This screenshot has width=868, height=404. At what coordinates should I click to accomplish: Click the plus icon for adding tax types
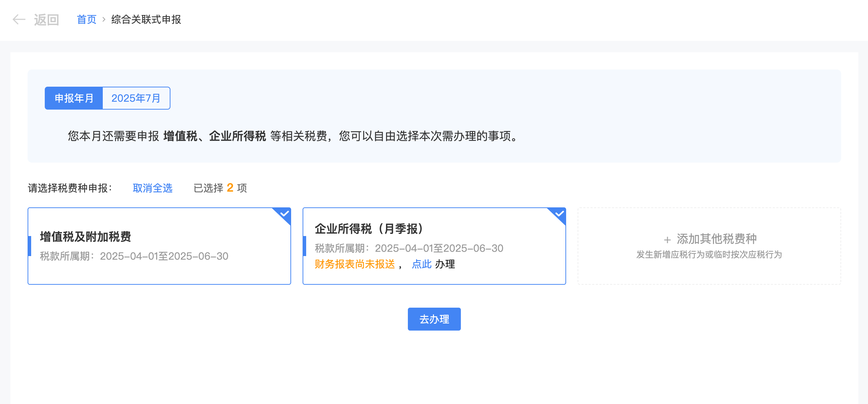point(667,240)
